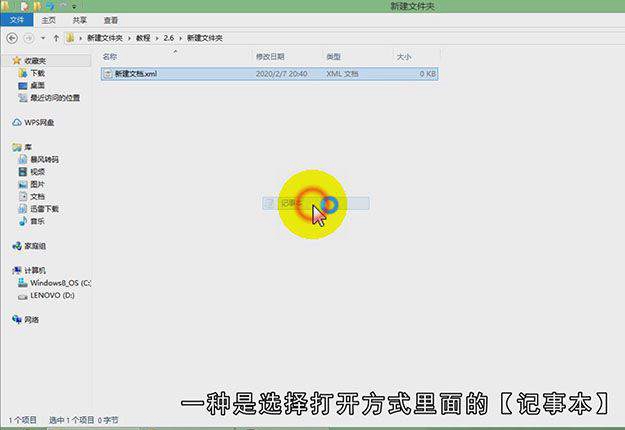Switch to the 查看 ribbon tab
This screenshot has height=430, width=625.
coord(111,20)
